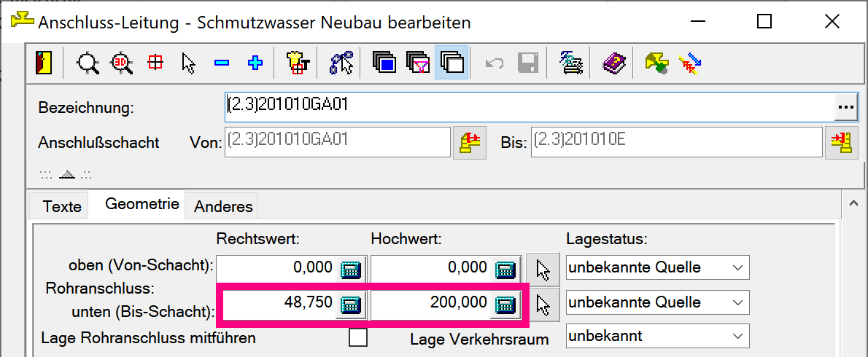Activate the 3D zoom view icon
Image resolution: width=868 pixels, height=357 pixels.
coord(122,63)
